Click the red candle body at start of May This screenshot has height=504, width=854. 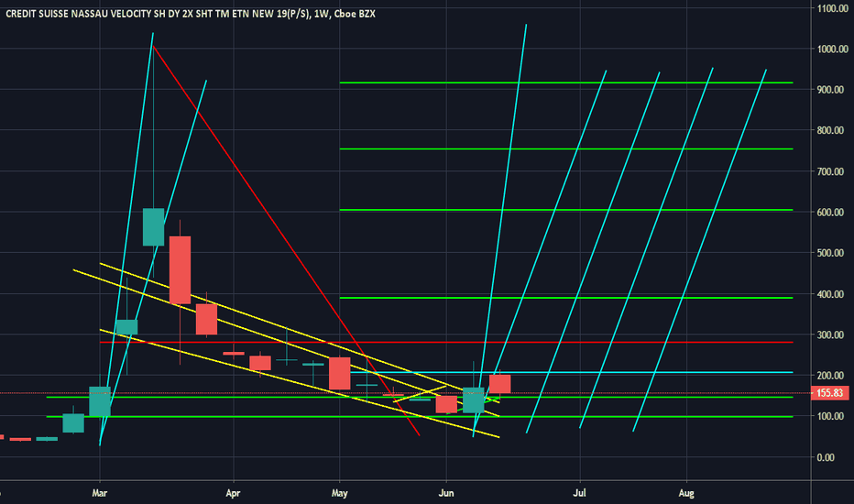tap(340, 373)
